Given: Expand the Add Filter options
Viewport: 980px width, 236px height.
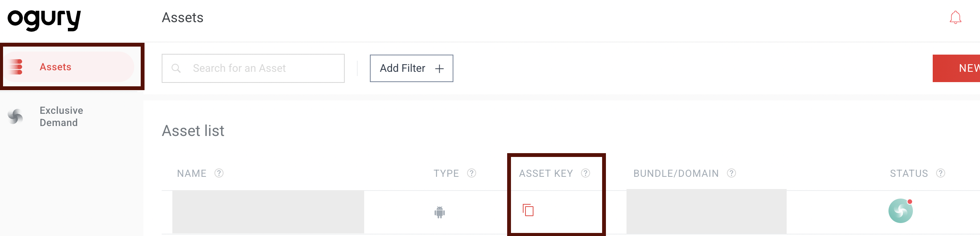Looking at the screenshot, I should pyautogui.click(x=411, y=68).
